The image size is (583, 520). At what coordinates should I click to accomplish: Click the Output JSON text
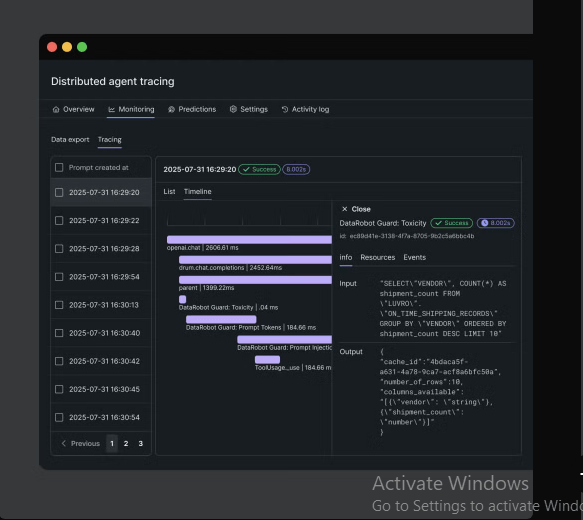[441, 392]
